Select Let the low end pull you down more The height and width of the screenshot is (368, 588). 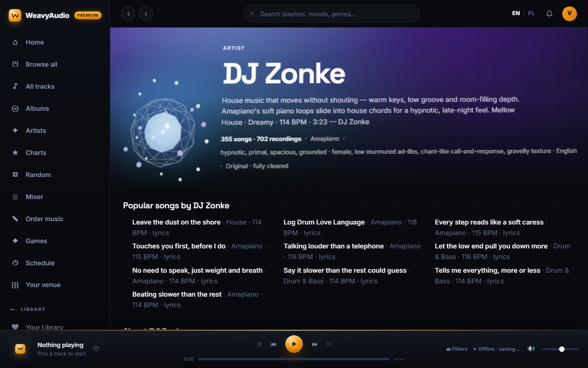click(491, 246)
